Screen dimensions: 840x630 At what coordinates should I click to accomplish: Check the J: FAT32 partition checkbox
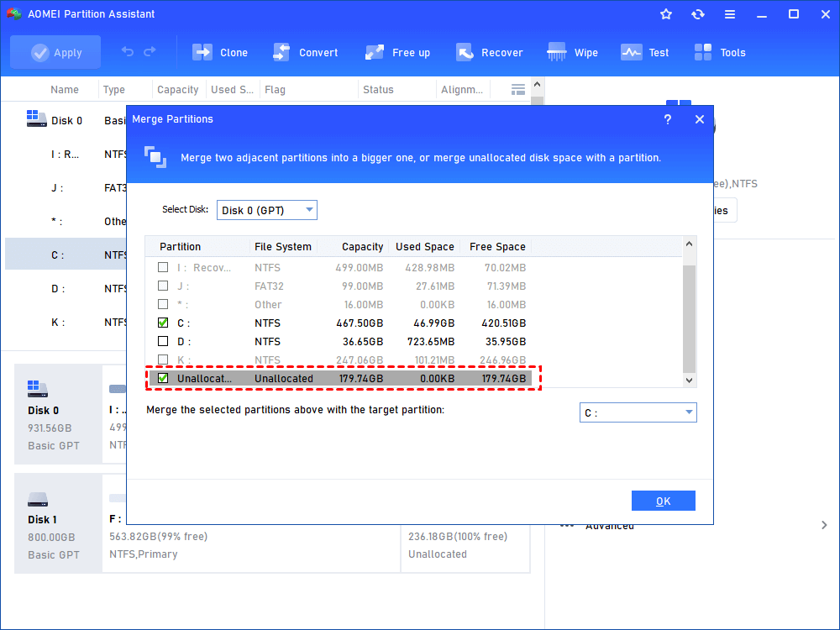(x=163, y=286)
